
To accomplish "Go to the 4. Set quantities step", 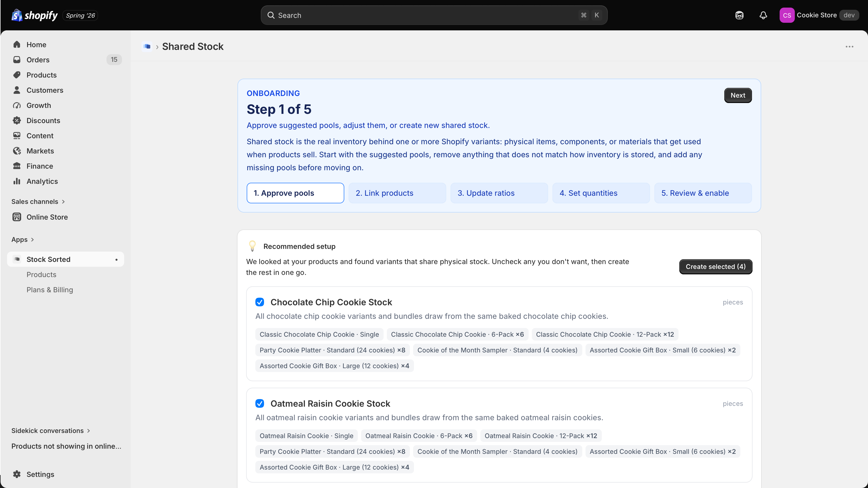I will coord(601,193).
